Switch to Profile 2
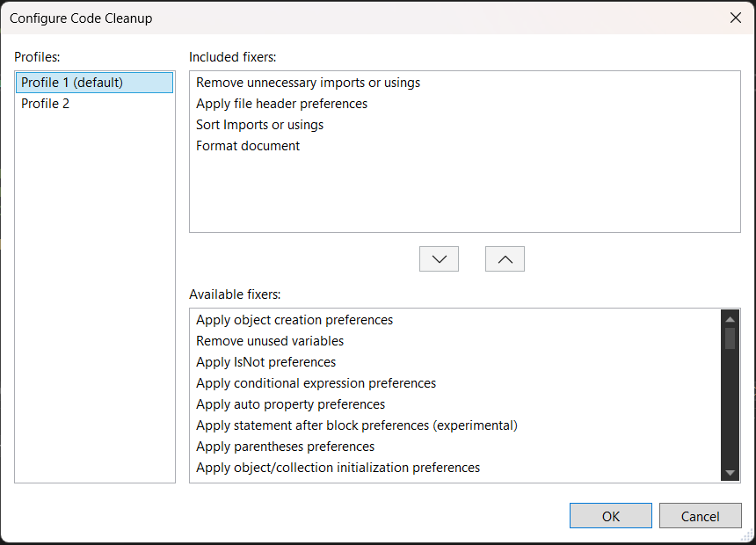 point(45,103)
